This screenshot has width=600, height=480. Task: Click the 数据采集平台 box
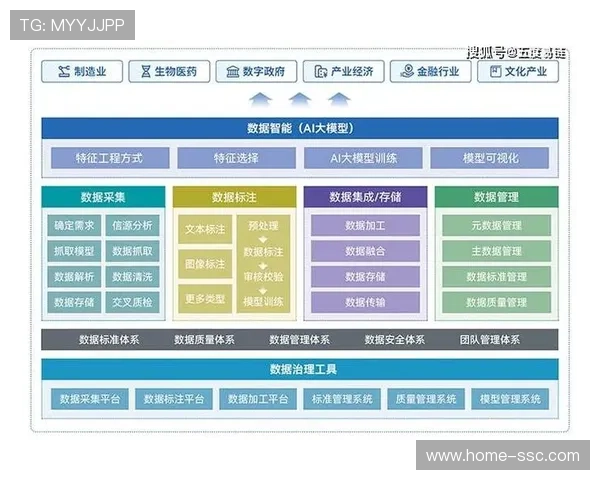90,399
